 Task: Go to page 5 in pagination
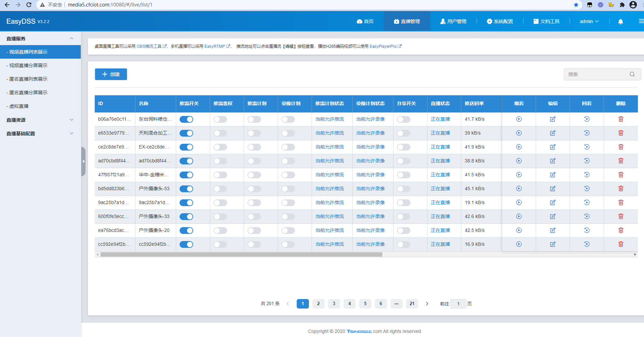tap(365, 304)
